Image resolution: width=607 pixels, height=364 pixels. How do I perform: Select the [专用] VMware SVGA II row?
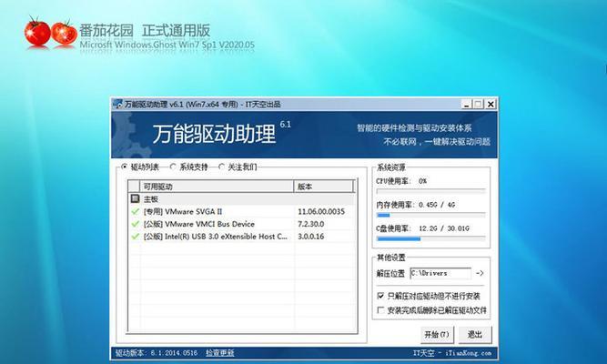tap(241, 211)
